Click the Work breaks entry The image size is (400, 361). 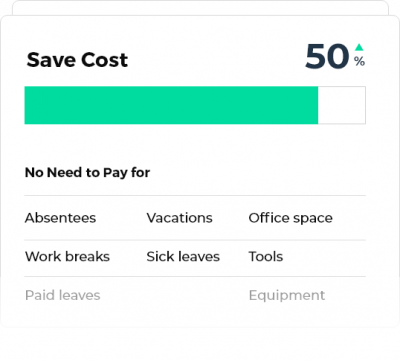tap(67, 257)
